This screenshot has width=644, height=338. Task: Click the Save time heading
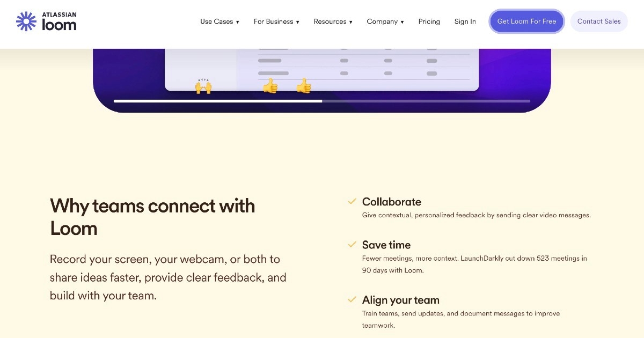coord(386,245)
